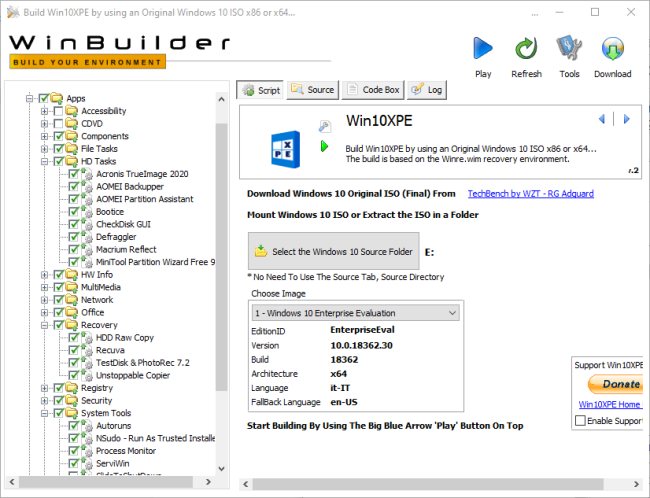Select the Office tree item label

point(92,312)
